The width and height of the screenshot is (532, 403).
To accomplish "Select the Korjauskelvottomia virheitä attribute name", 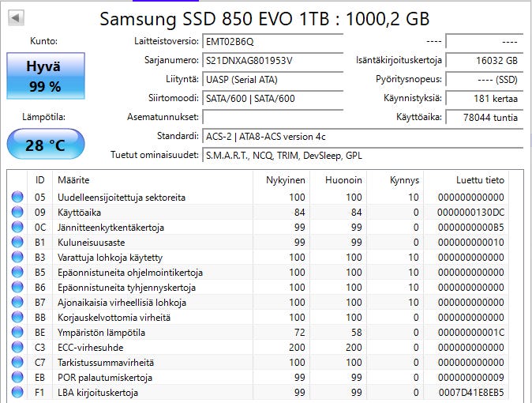I will (x=114, y=318).
